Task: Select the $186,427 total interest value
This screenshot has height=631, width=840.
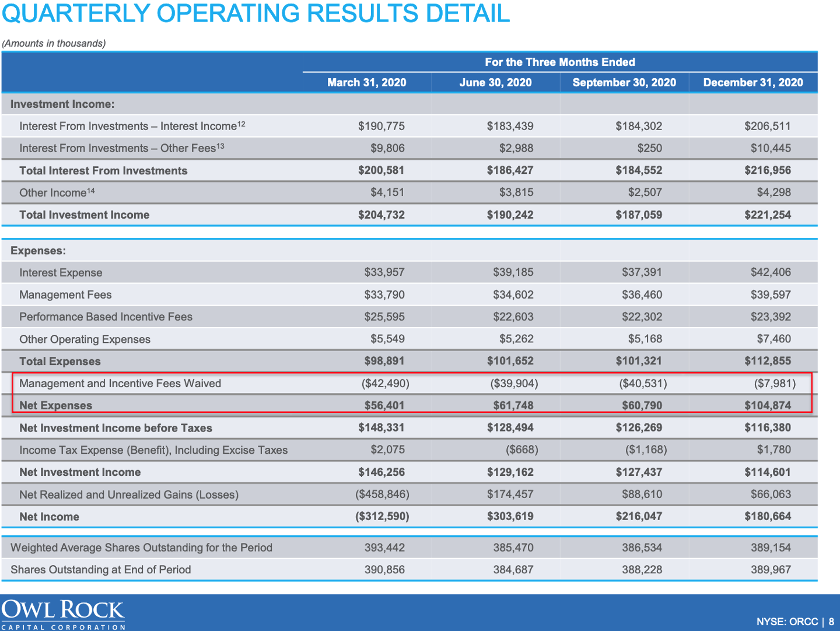Action: pyautogui.click(x=510, y=170)
